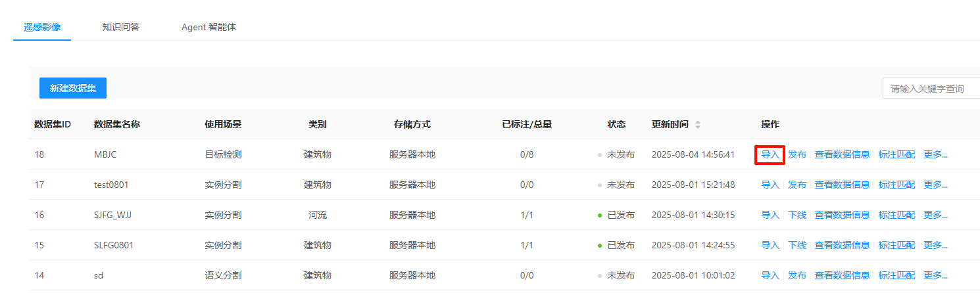Open 标注匹配 for SJFG_WJJ dataset

[896, 215]
